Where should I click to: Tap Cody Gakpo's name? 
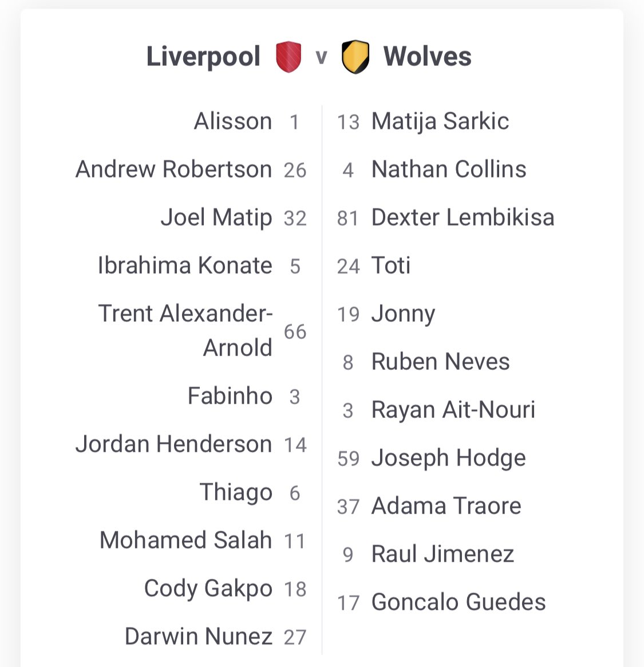pyautogui.click(x=208, y=589)
